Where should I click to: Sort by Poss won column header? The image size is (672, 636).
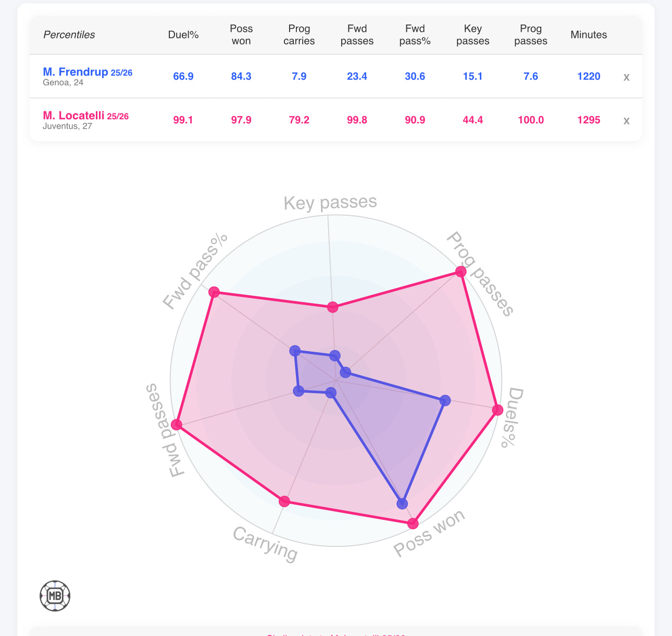point(241,35)
